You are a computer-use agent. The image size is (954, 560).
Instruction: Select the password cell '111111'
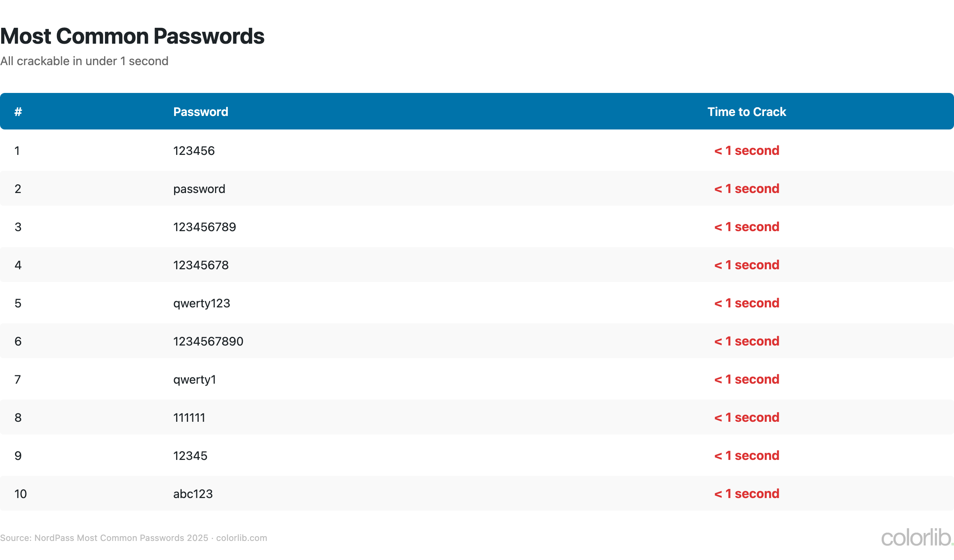(189, 418)
